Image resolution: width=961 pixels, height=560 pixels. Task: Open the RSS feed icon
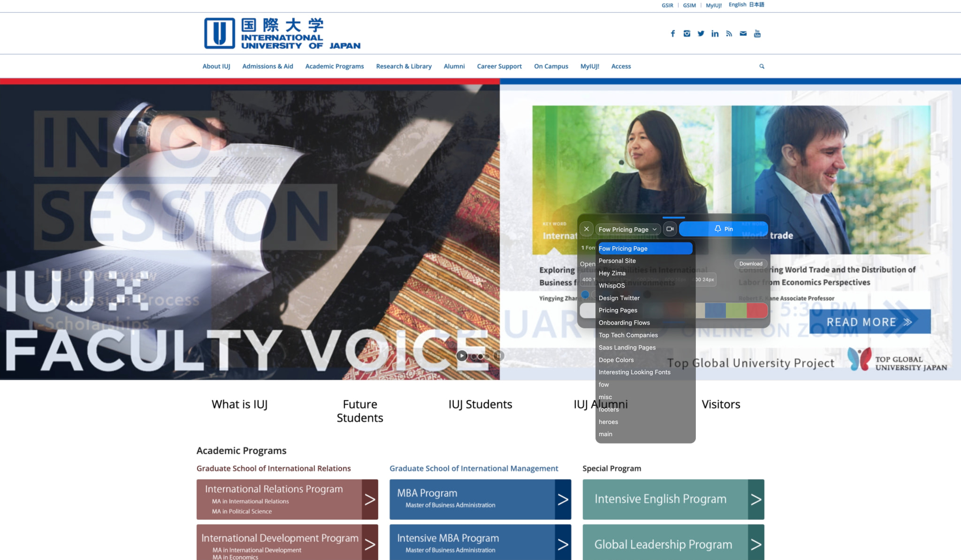729,33
